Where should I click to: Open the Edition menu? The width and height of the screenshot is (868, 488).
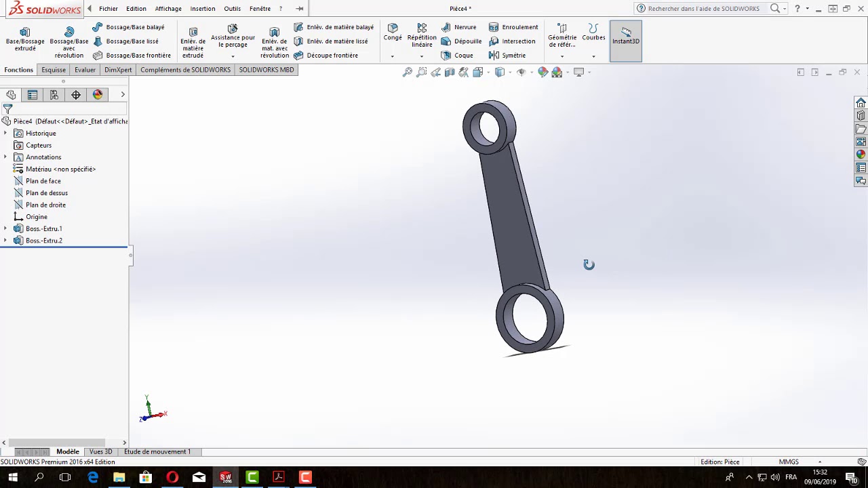tap(136, 9)
